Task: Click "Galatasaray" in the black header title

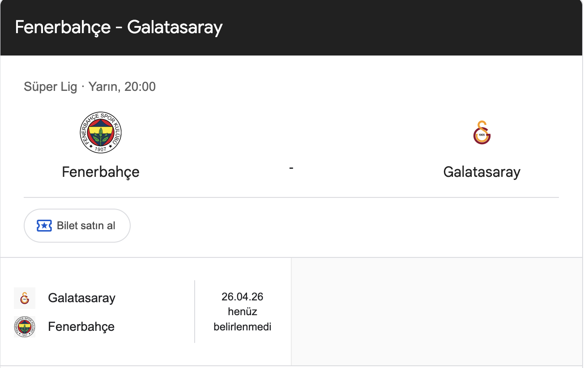Action: coord(175,27)
